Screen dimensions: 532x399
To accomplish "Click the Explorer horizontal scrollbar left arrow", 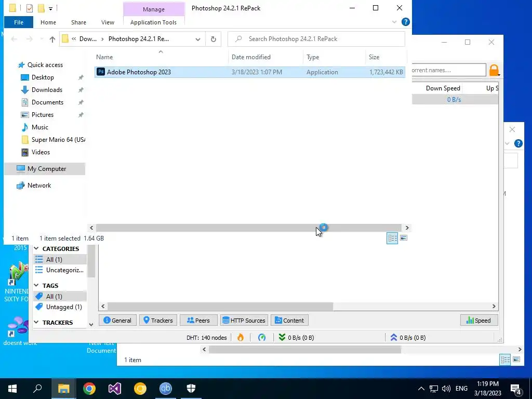I will (91, 228).
